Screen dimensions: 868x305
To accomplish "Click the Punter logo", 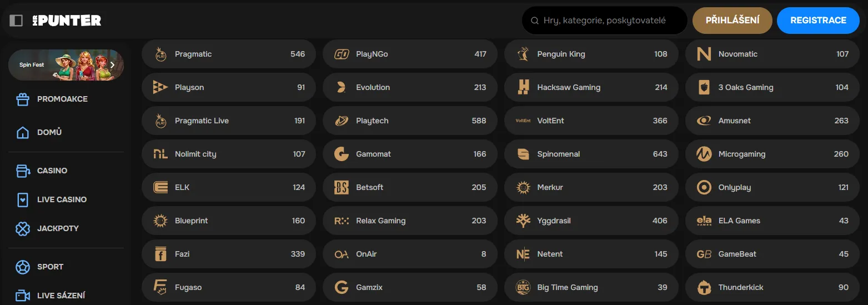I will pos(67,21).
